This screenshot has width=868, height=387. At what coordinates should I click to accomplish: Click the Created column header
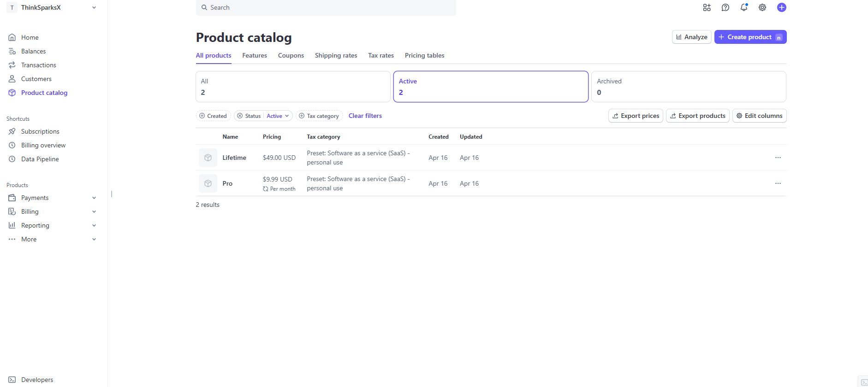439,137
